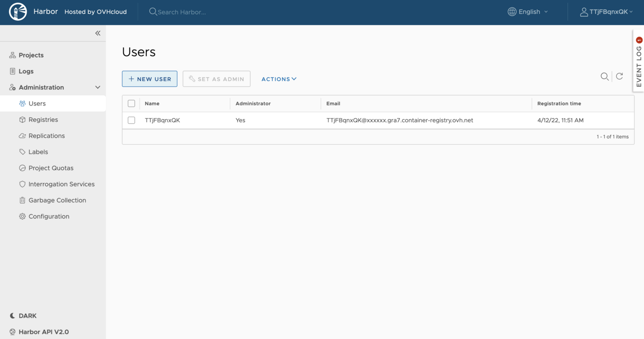The height and width of the screenshot is (339, 644).
Task: Select the Garbage Collection trash icon
Action: coord(22,200)
